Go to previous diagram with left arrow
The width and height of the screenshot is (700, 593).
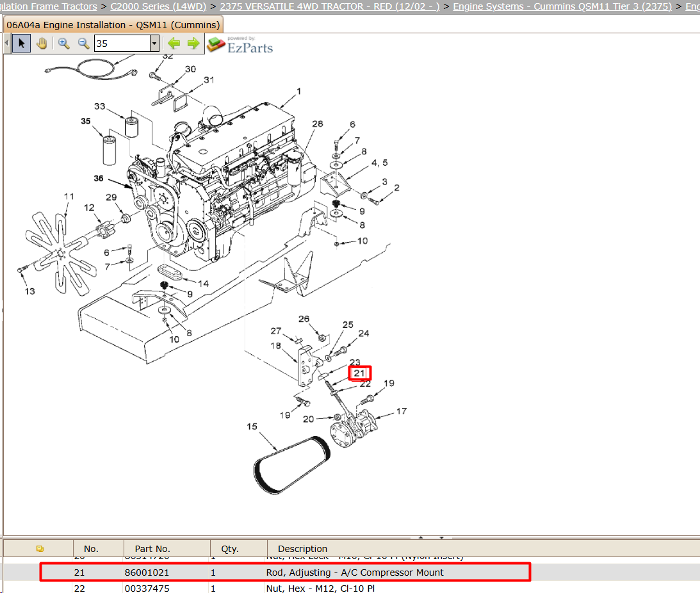(x=174, y=44)
